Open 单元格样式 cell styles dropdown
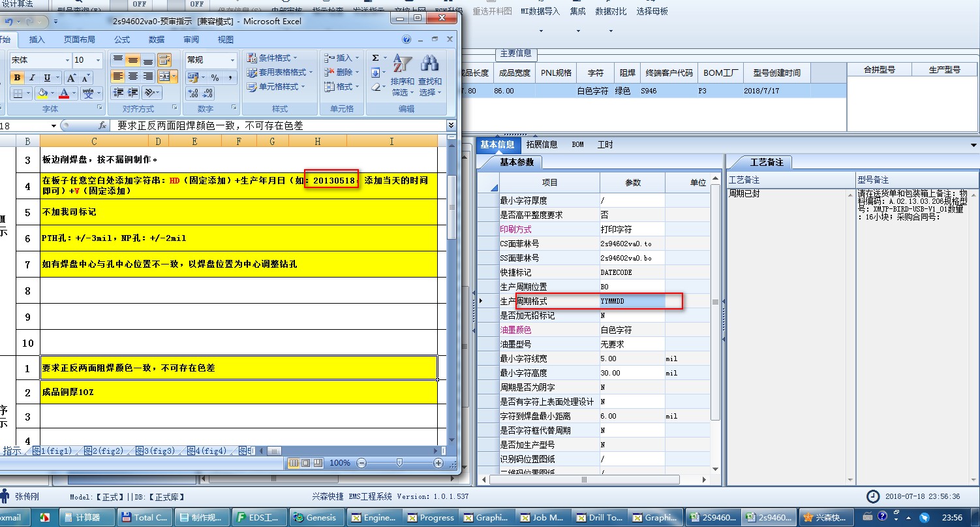 click(276, 87)
